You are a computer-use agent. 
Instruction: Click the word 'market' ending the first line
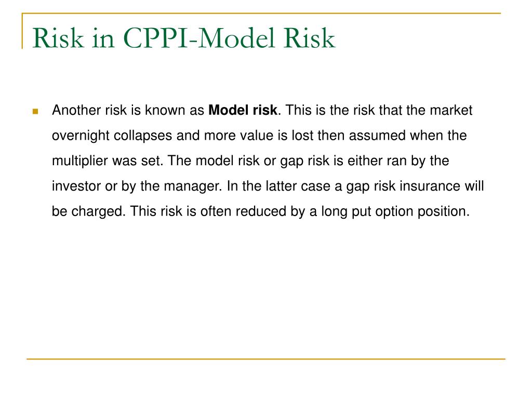pos(451,110)
